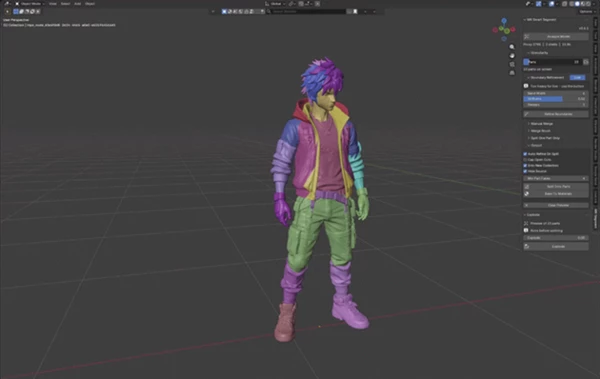Toggle the blue Live button

click(x=577, y=77)
